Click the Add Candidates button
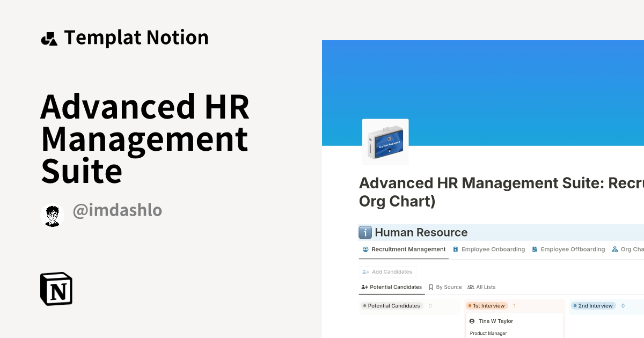Image resolution: width=644 pixels, height=338 pixels. 387,272
